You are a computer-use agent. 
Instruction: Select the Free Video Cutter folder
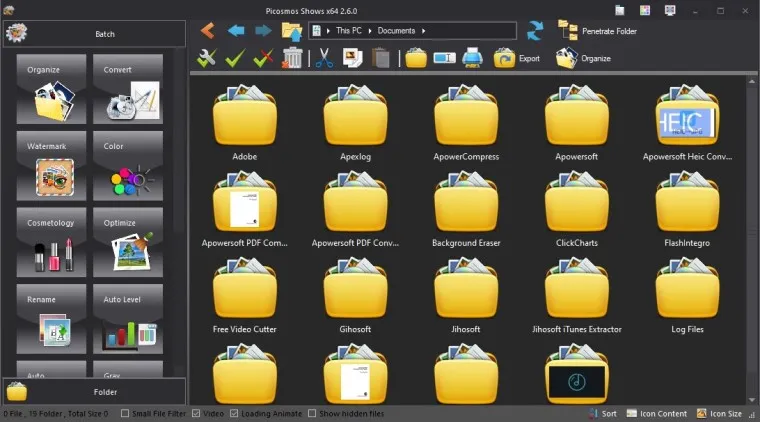click(245, 295)
